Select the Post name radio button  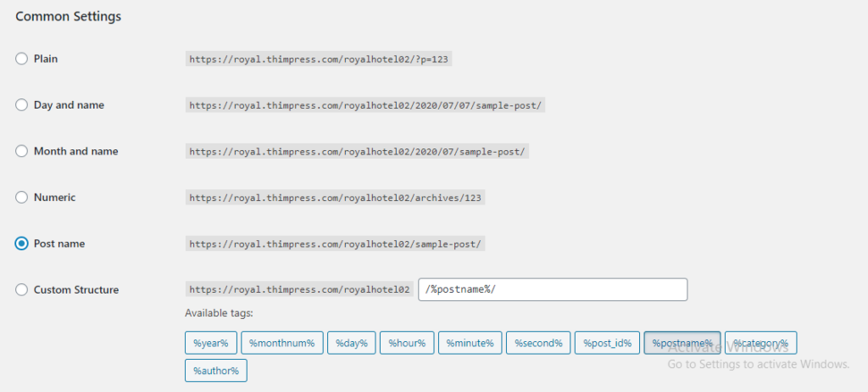(22, 244)
